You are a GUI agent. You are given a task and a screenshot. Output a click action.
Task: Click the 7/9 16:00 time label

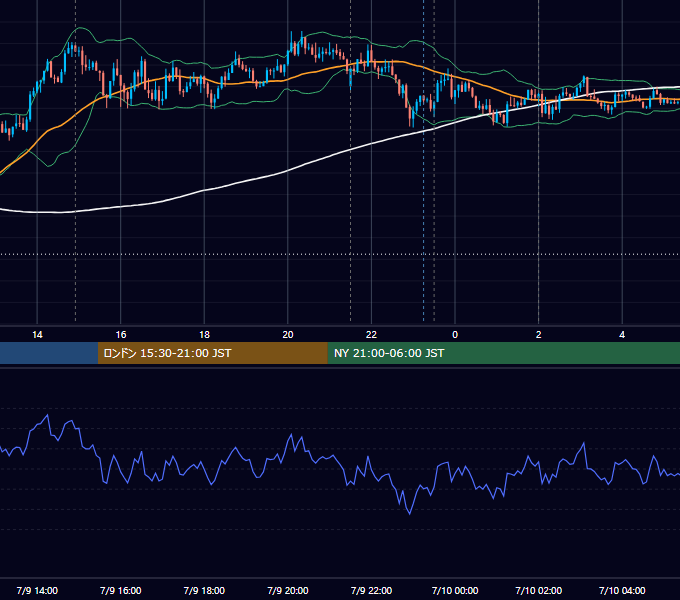pos(121,590)
